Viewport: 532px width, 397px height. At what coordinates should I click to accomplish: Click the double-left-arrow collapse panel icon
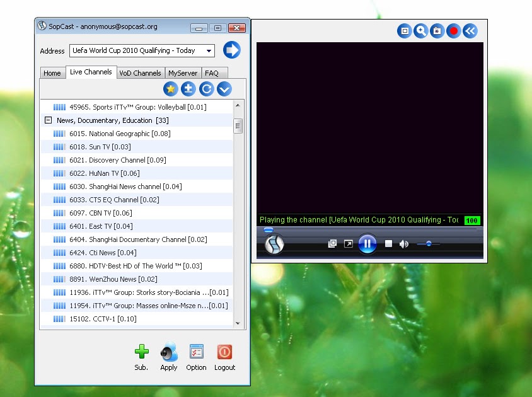point(470,31)
